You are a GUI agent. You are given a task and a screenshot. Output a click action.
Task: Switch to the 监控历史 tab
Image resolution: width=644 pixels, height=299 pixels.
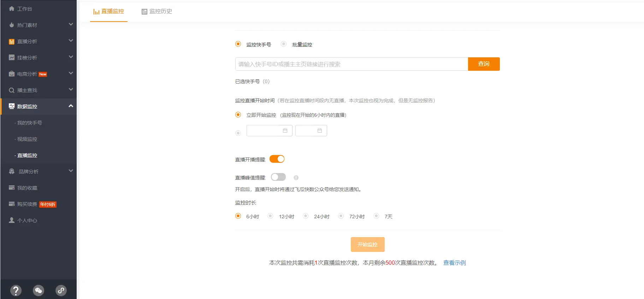point(157,11)
